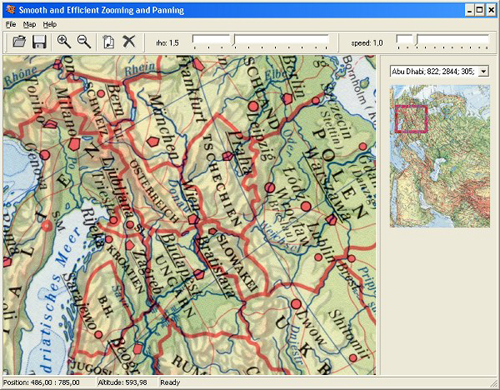Click the overview minimap thumbnail over Asia
The image size is (500, 390).
pyautogui.click(x=440, y=156)
